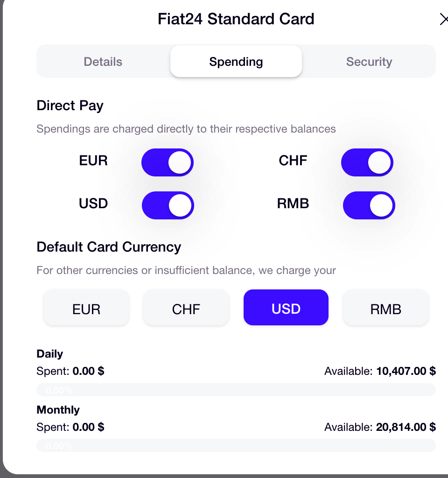The height and width of the screenshot is (478, 448).
Task: Select the Spending tab
Action: tap(236, 61)
